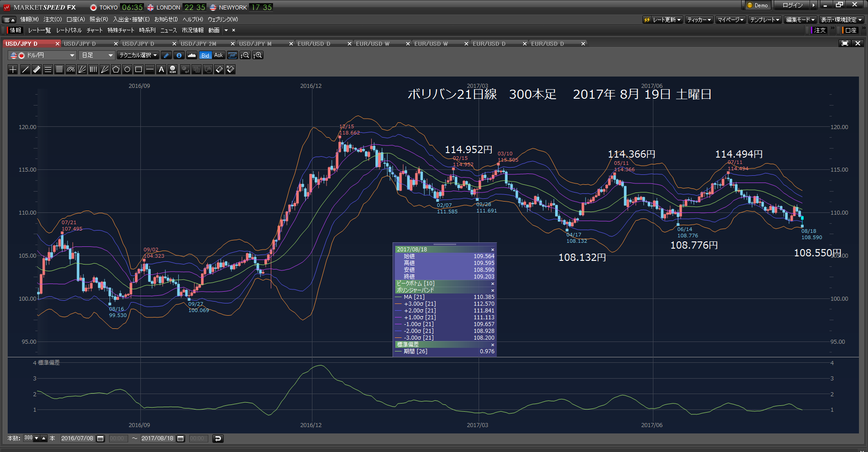The image size is (868, 452).
Task: Select the vertical cycle lines tool
Action: pos(93,69)
